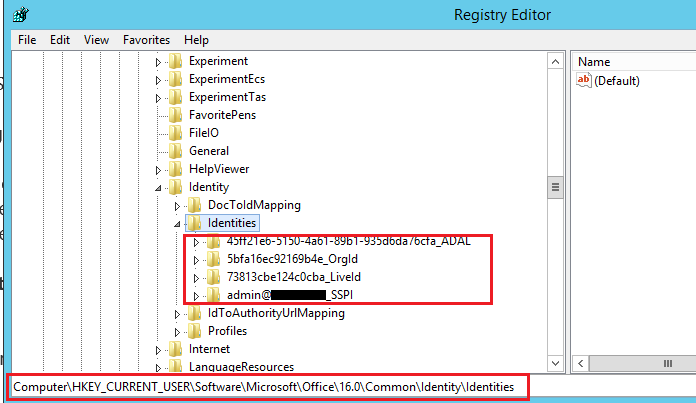Click the _OrgId key folder icon
The width and height of the screenshot is (696, 403).
[x=214, y=259]
